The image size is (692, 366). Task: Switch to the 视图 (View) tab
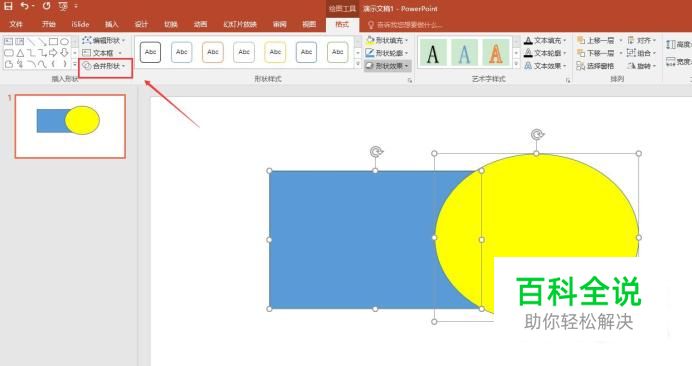tap(309, 24)
